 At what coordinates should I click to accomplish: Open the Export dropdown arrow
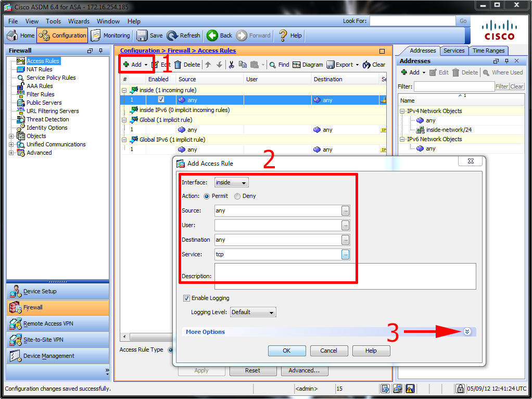click(357, 65)
